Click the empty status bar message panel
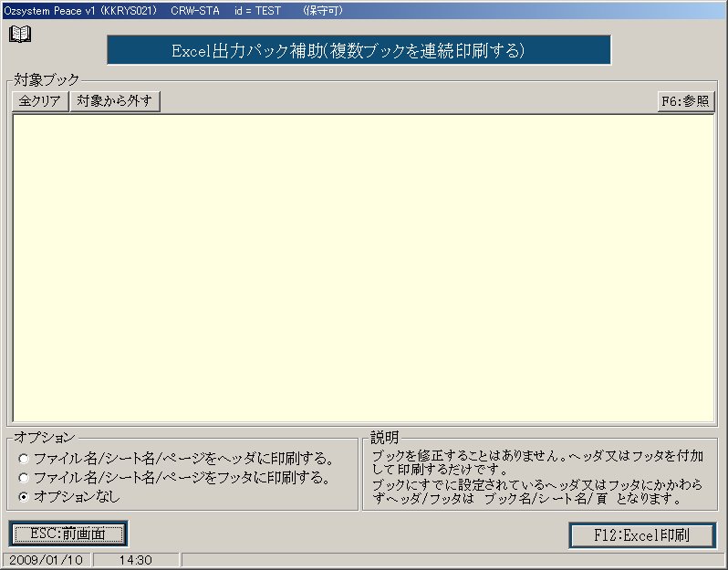Viewport: 728px width, 570px height. point(452,560)
